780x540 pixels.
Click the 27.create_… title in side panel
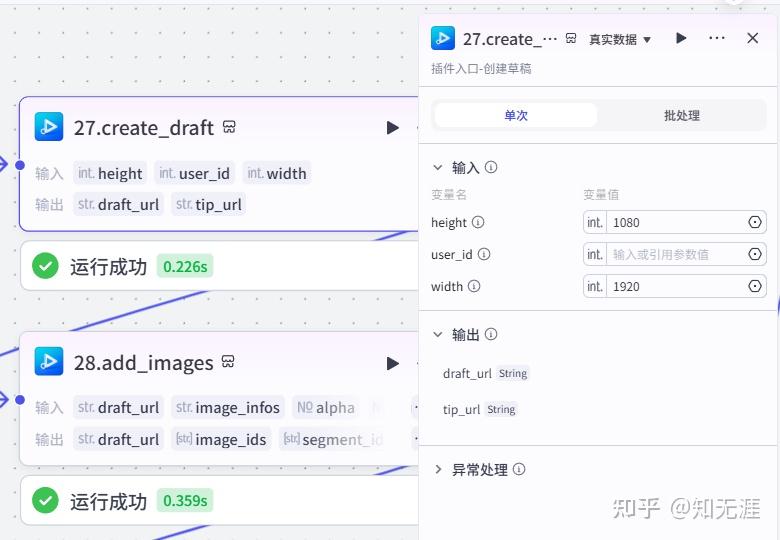tap(510, 39)
